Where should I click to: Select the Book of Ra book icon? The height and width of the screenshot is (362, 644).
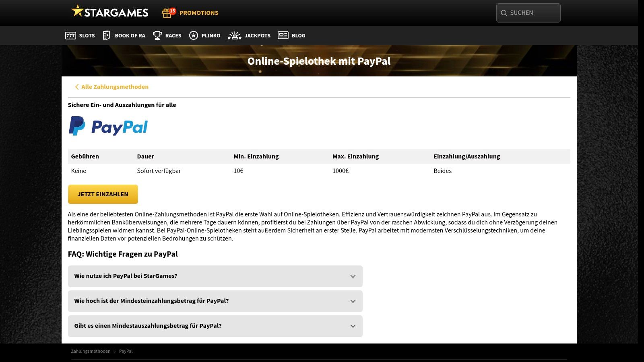coord(106,35)
